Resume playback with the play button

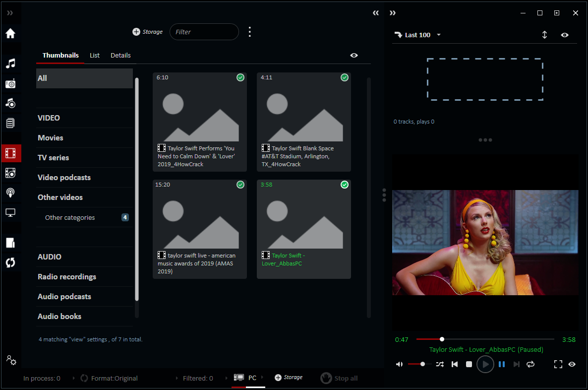click(x=485, y=364)
